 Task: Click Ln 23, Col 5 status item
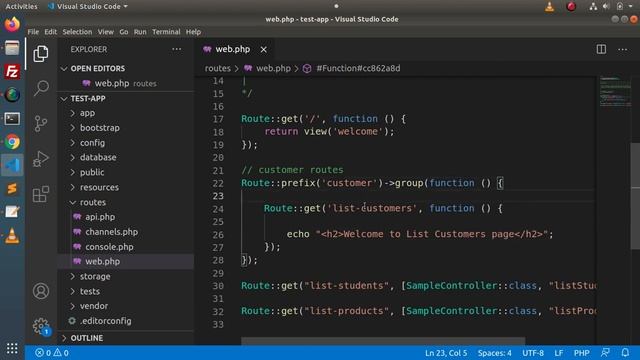(x=446, y=353)
